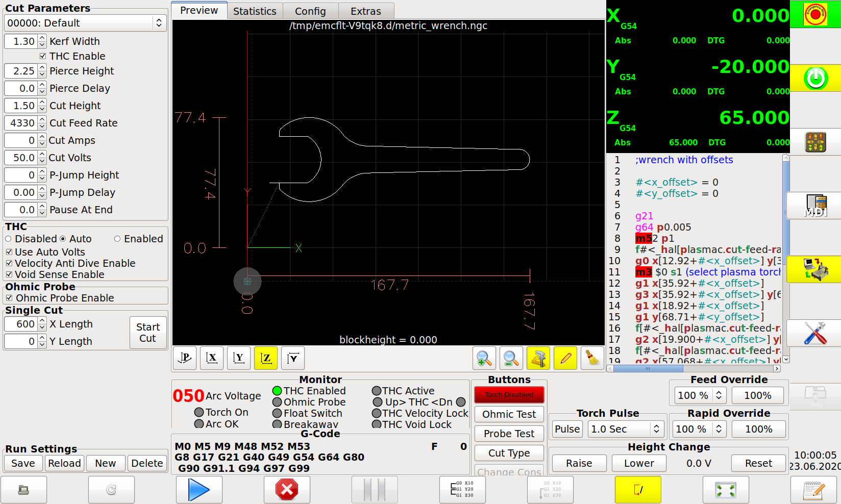Clear the live plot with the broom
Viewport: 841px width, 504px height.
coord(592,358)
